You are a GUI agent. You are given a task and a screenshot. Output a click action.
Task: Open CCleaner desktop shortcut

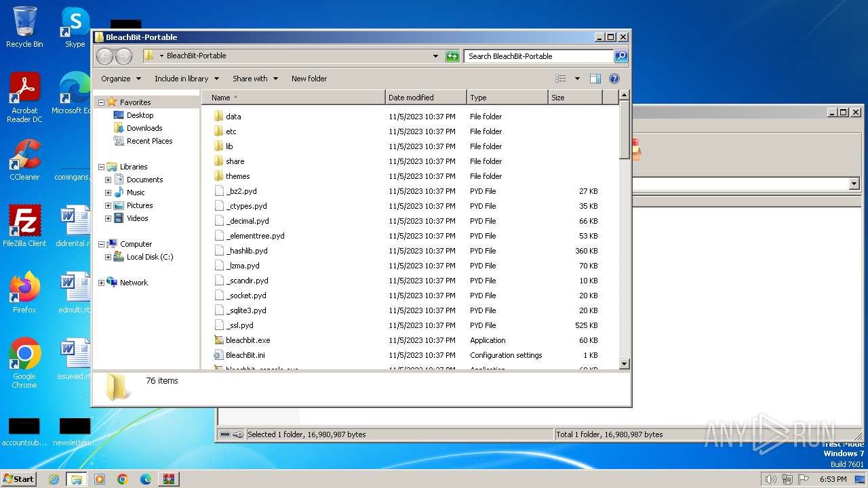coord(24,160)
